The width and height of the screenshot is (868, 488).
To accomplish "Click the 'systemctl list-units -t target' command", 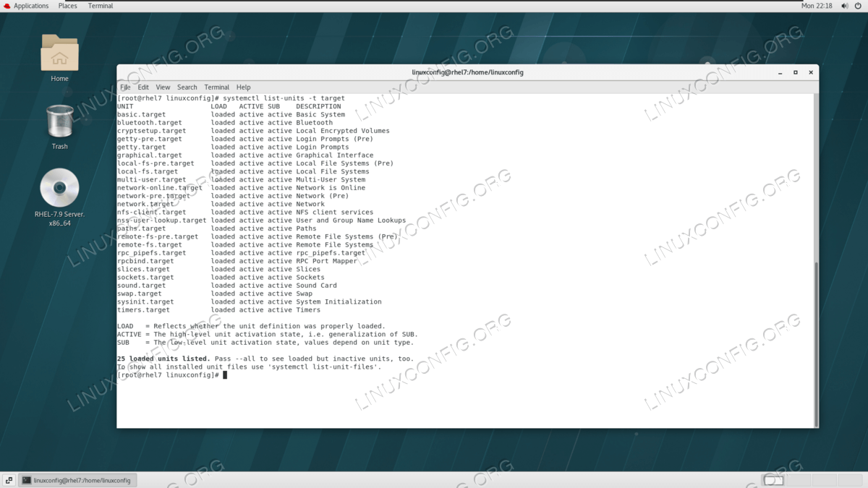I will pyautogui.click(x=284, y=98).
